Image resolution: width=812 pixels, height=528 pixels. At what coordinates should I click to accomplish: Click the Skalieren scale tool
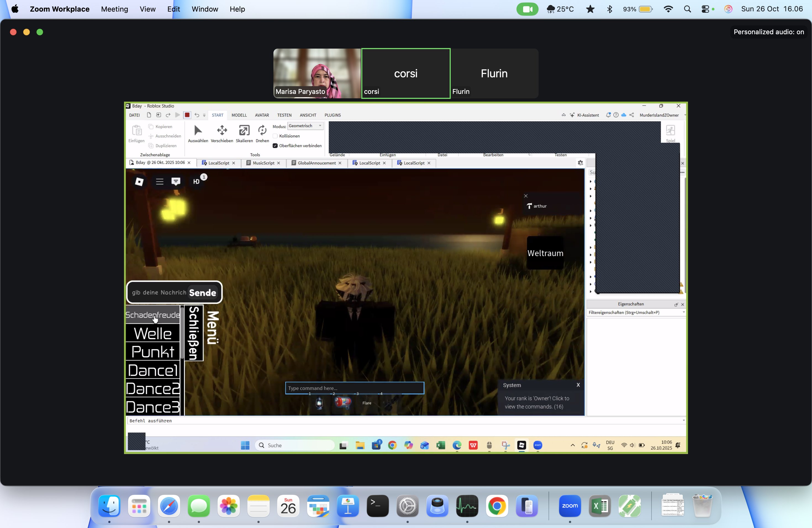tap(244, 130)
